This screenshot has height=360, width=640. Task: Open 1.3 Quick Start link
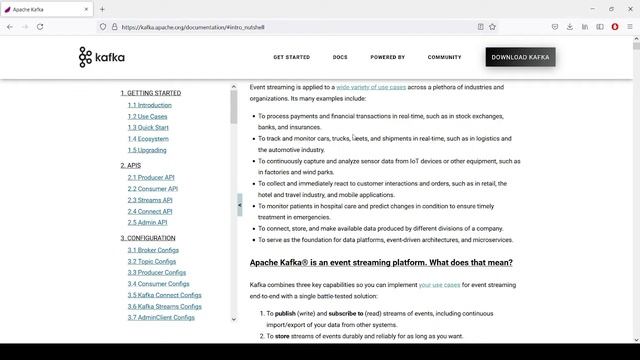148,128
